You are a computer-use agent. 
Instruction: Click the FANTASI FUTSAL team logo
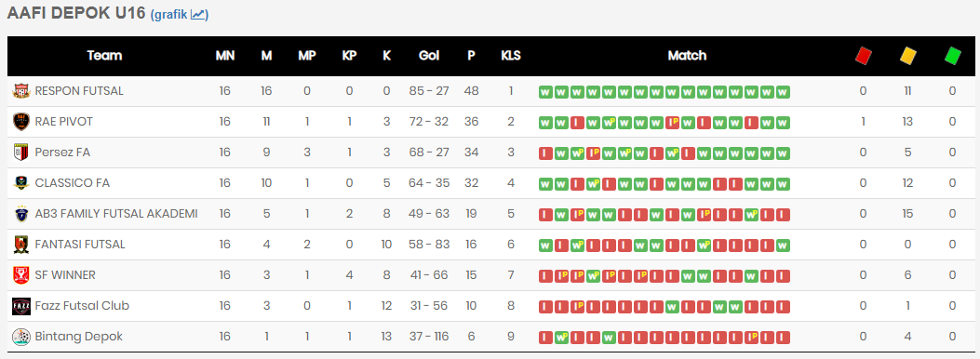click(x=21, y=245)
